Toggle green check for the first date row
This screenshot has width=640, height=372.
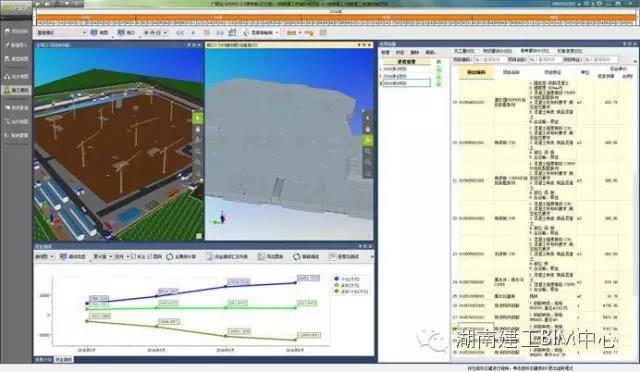[439, 69]
